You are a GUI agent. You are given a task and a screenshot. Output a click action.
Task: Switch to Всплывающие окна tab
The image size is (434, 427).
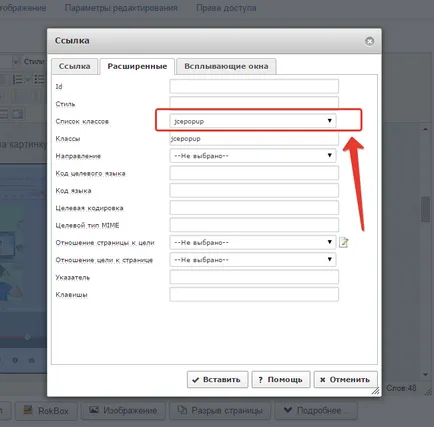(x=226, y=66)
